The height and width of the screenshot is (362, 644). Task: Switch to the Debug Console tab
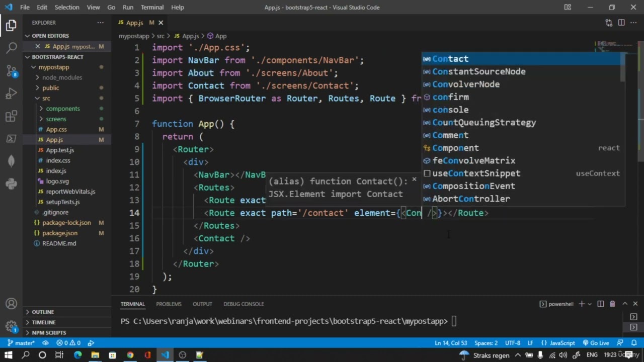pyautogui.click(x=244, y=304)
